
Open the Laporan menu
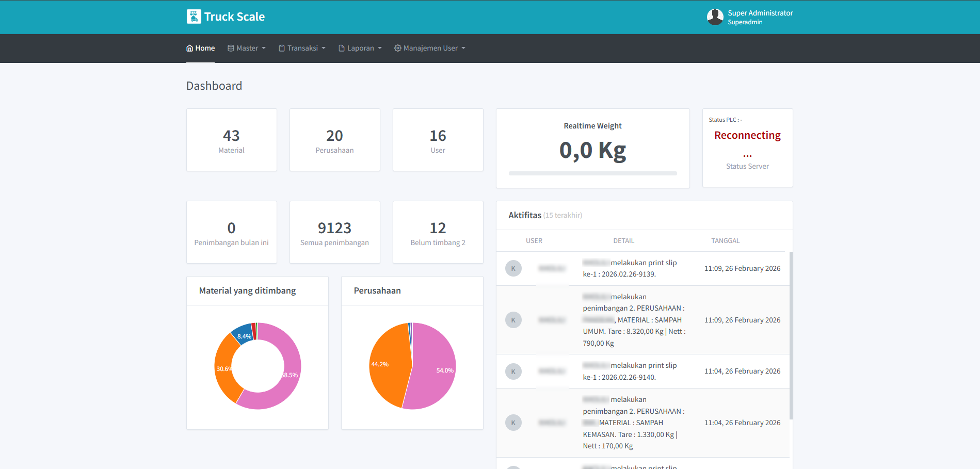[360, 48]
